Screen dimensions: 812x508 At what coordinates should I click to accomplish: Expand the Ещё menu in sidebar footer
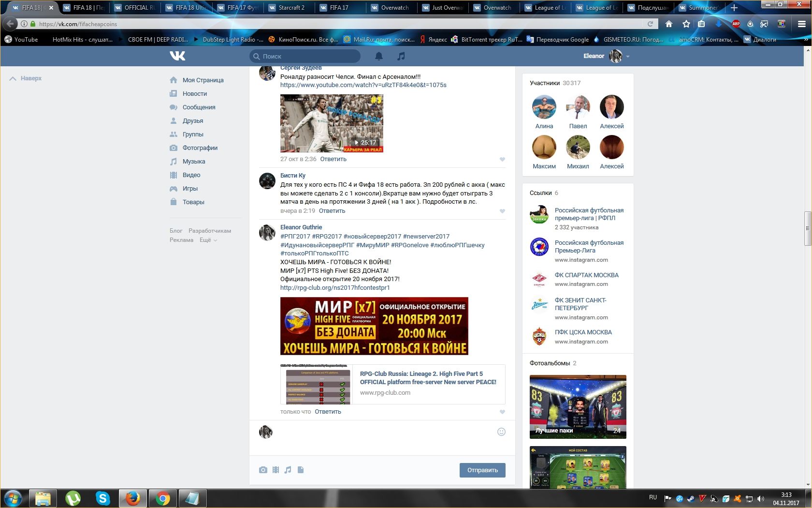pos(208,240)
